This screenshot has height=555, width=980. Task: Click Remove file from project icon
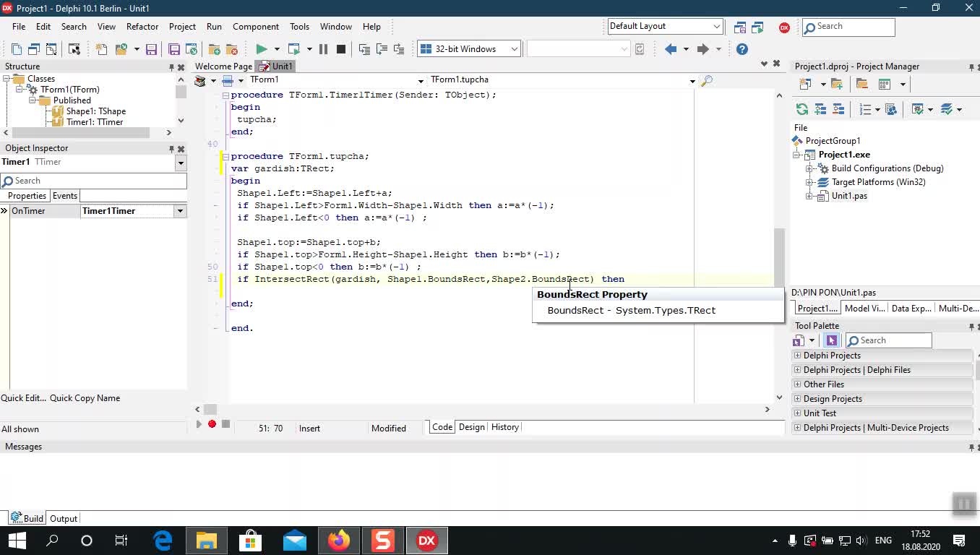(x=232, y=49)
